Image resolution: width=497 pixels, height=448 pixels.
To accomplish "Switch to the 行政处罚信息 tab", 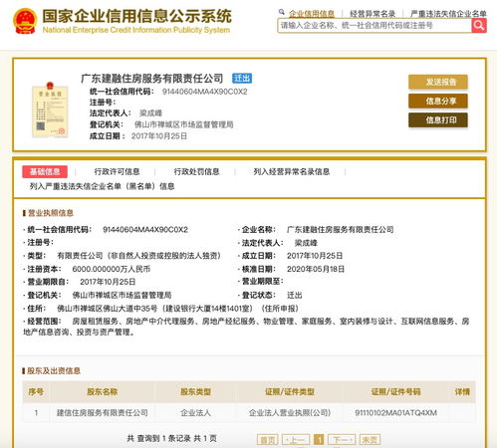I will (196, 171).
